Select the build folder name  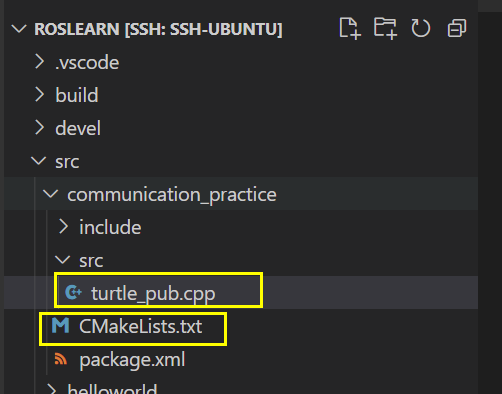point(77,95)
